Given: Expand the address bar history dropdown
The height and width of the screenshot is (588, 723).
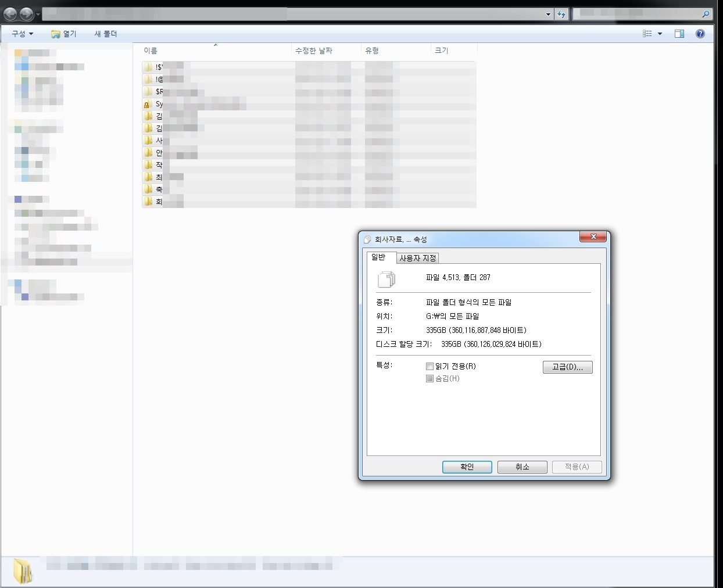Looking at the screenshot, I should coord(548,15).
